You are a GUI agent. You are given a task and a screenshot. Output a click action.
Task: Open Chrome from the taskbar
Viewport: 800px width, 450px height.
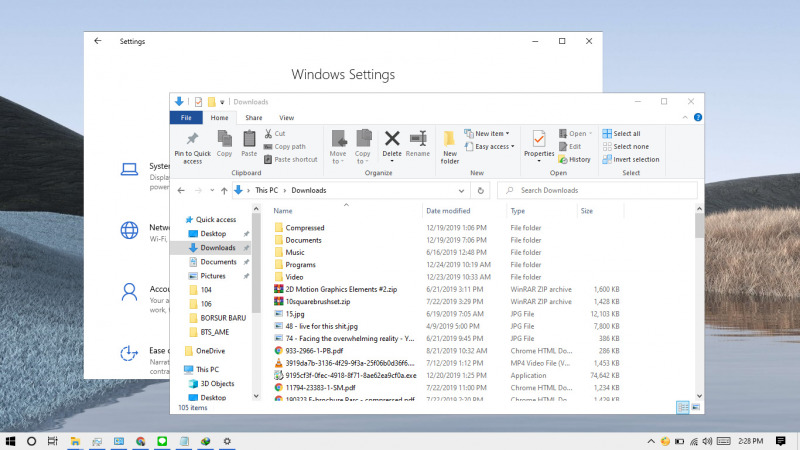140,441
